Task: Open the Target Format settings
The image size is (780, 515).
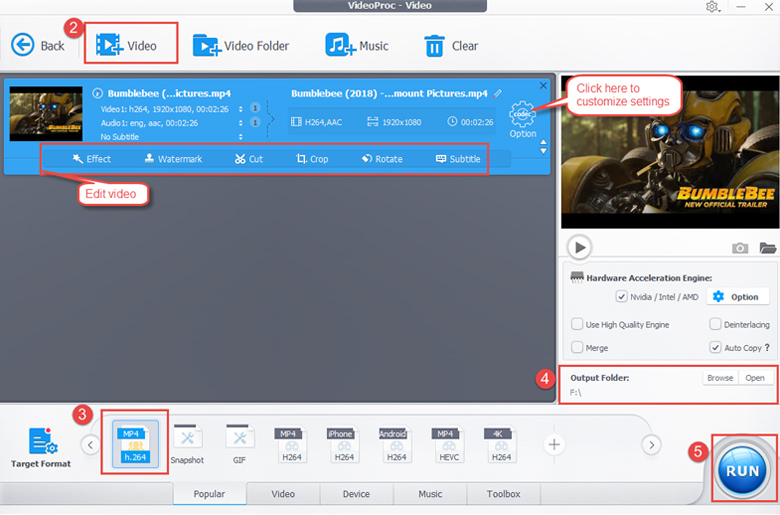Action: tap(41, 448)
